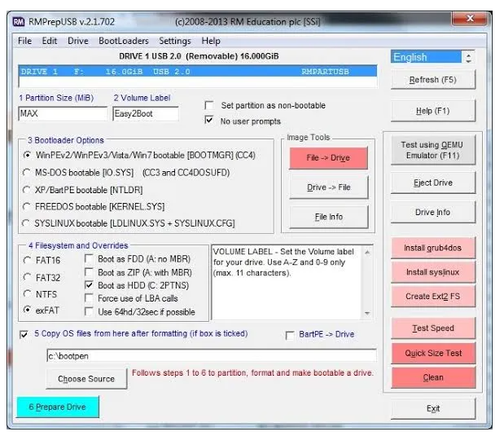
Task: Click the RMPrepUSB title bar app icon
Action: [x=19, y=21]
